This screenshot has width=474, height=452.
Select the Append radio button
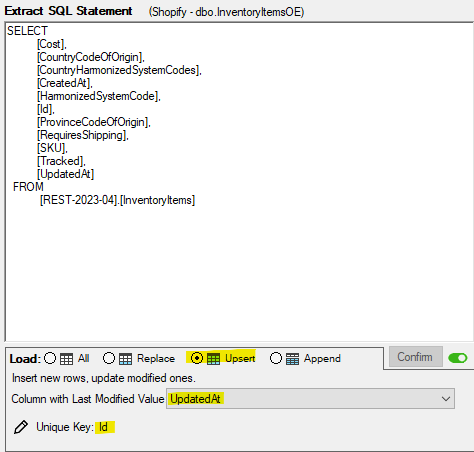tap(276, 358)
